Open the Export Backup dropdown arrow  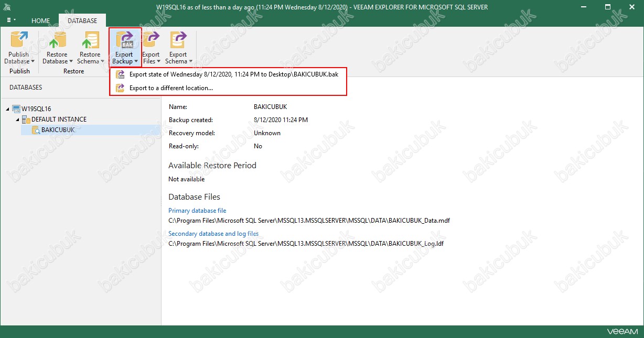coord(136,62)
